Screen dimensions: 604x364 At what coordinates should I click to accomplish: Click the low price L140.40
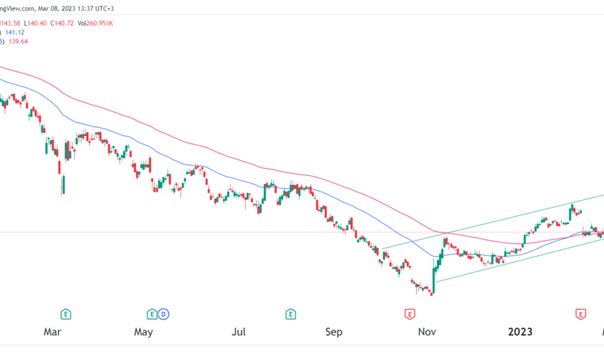click(35, 23)
